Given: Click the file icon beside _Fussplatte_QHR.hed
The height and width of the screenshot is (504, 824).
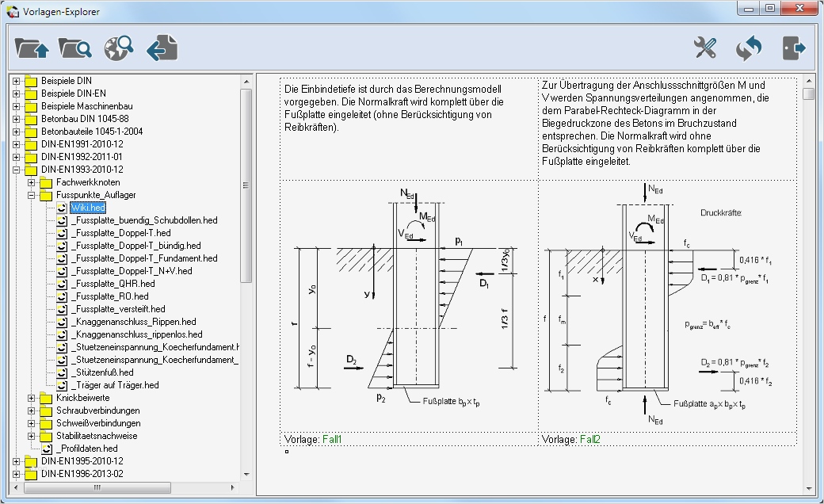Looking at the screenshot, I should (62, 284).
